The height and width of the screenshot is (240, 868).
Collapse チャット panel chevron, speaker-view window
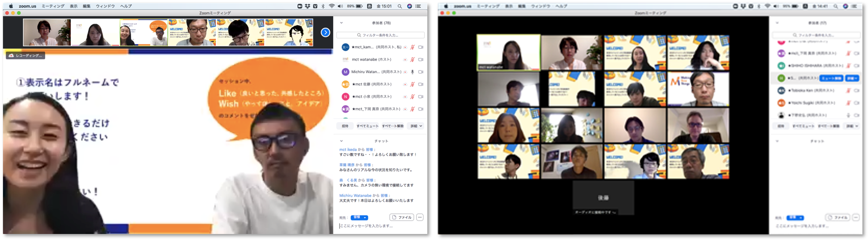point(341,141)
